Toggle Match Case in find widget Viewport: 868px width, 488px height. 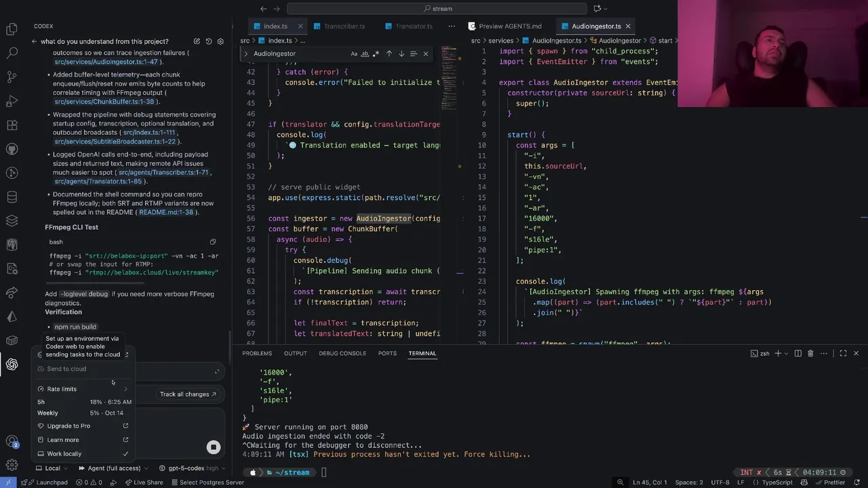(354, 54)
